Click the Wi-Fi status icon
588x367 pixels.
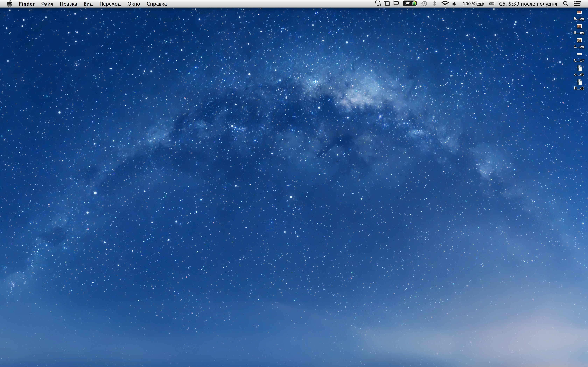coord(445,4)
